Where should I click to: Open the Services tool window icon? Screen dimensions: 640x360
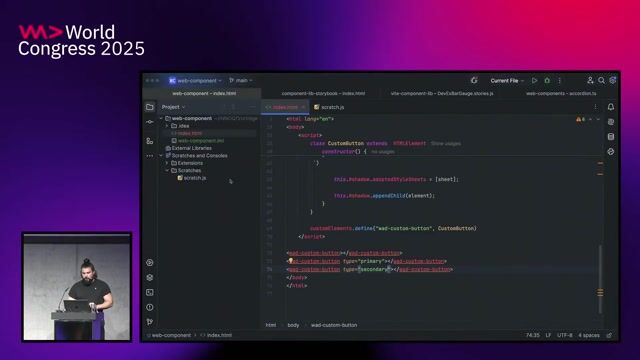point(150,262)
